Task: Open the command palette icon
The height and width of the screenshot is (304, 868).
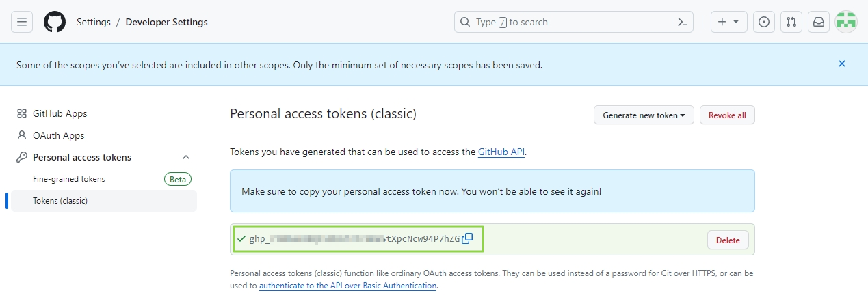Action: click(682, 22)
